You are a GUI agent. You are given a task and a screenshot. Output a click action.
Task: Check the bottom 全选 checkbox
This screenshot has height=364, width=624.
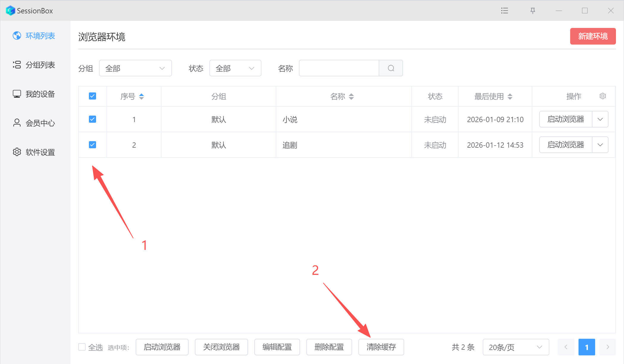point(82,347)
